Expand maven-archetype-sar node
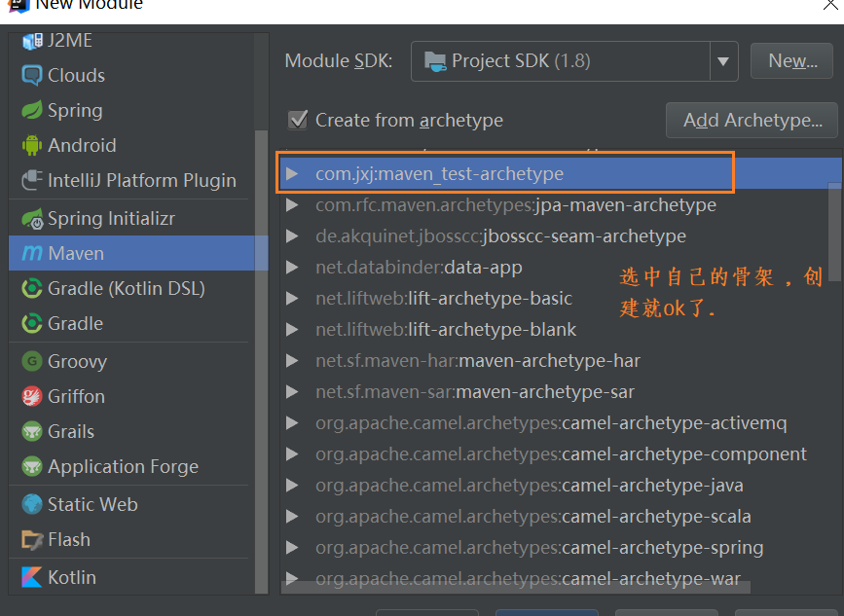 click(x=292, y=391)
